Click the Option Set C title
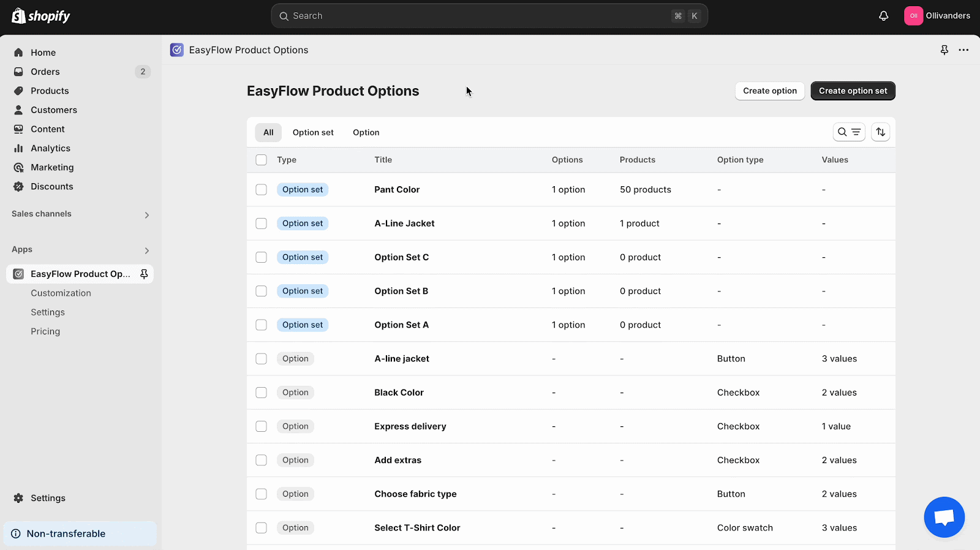Image resolution: width=980 pixels, height=550 pixels. pos(401,257)
